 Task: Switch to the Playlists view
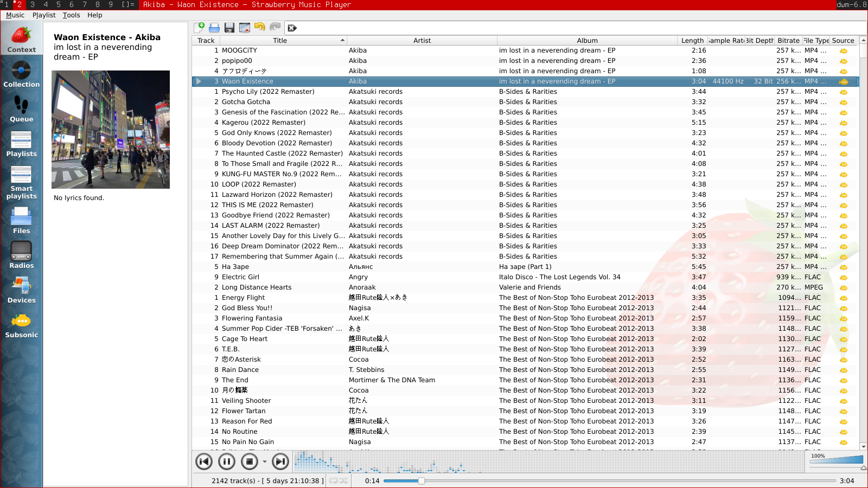click(21, 144)
